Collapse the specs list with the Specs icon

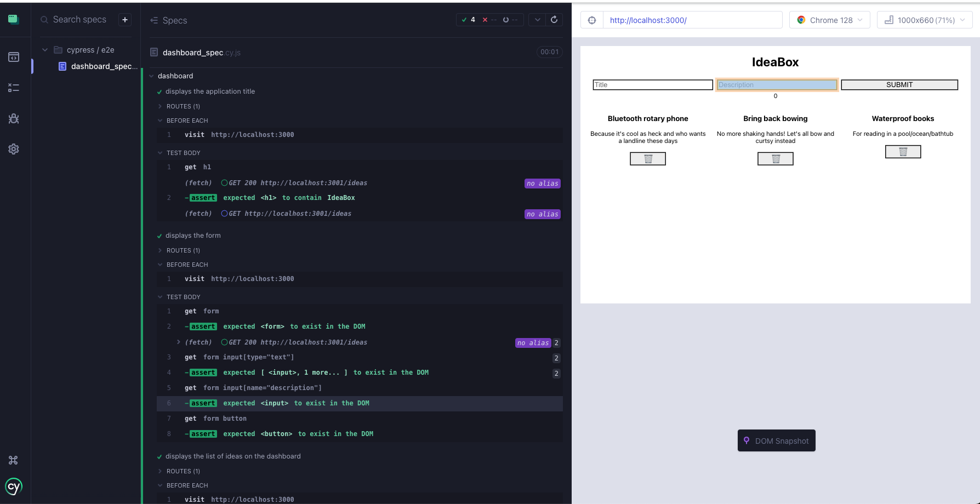[153, 20]
